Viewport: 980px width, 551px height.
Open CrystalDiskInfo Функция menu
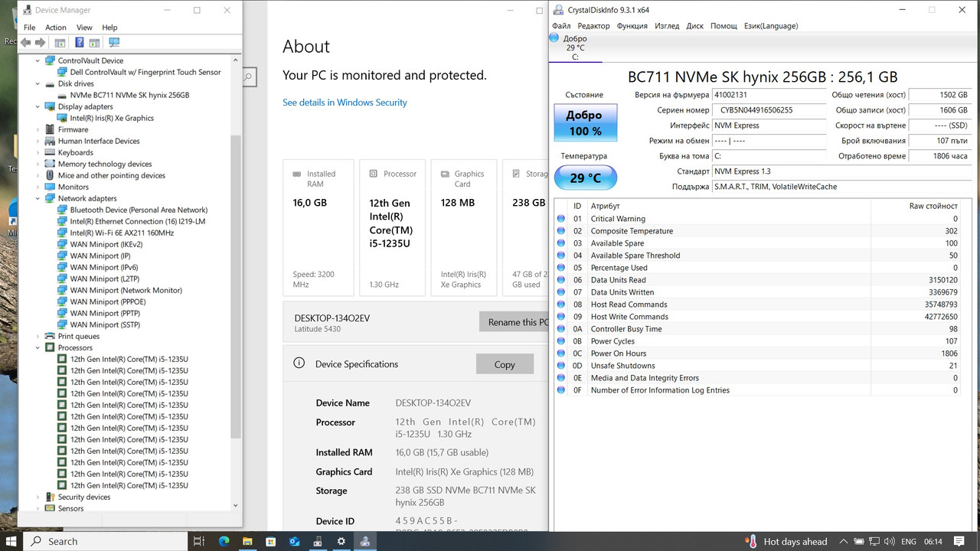tap(632, 25)
